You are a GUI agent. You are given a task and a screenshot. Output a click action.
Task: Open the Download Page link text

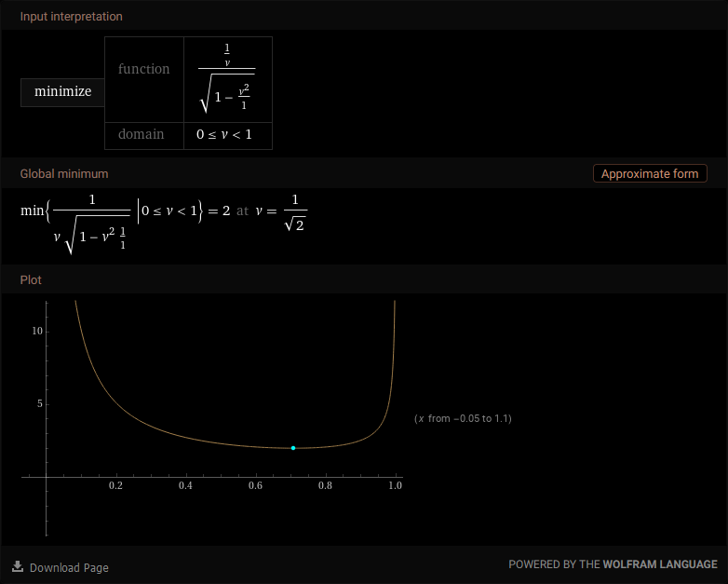pos(69,567)
